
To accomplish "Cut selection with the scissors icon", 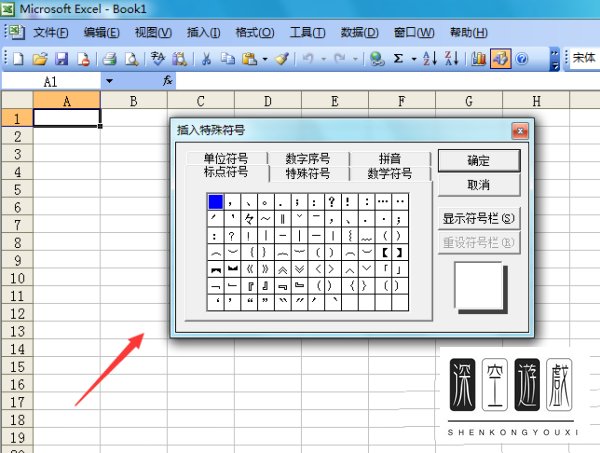I will pos(206,59).
